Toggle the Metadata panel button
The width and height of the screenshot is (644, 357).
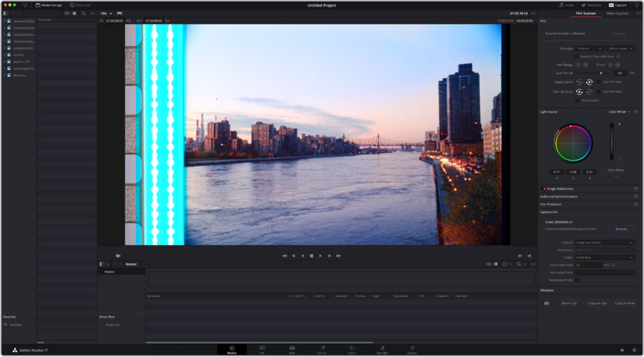(591, 5)
